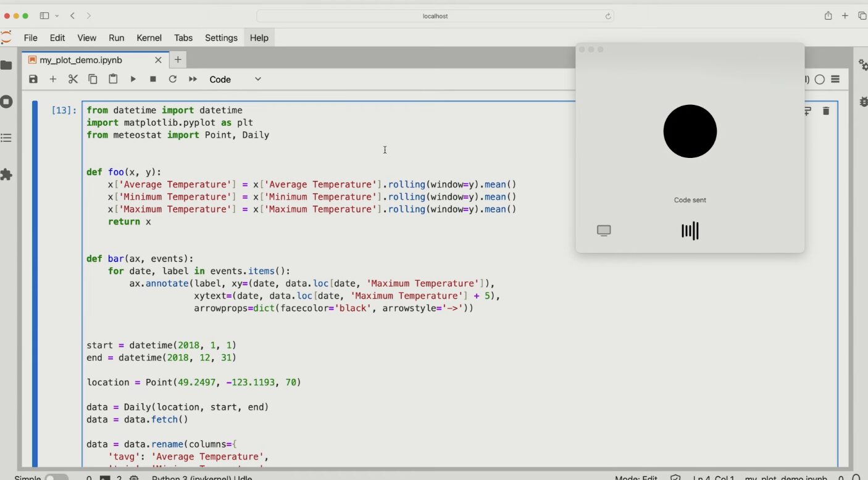Go forward in Safari
The height and width of the screenshot is (480, 868).
coord(89,15)
